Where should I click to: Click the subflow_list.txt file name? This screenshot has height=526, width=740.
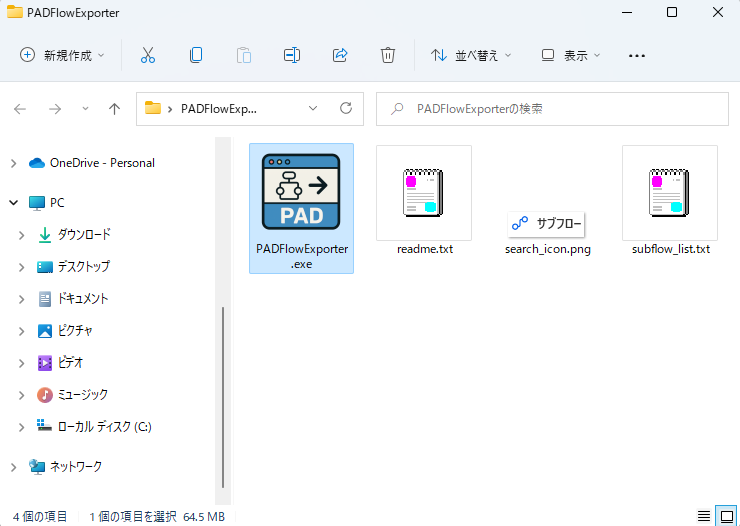point(671,249)
